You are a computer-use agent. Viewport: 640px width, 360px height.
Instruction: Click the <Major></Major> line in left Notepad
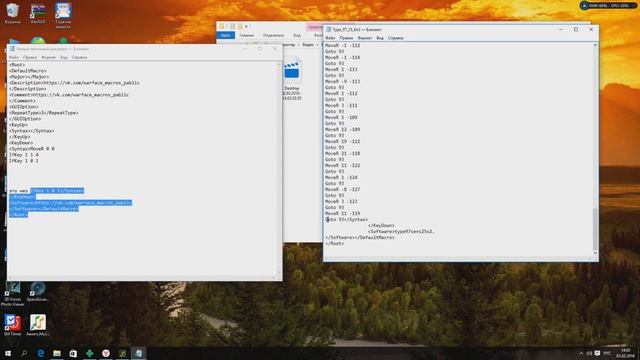(29, 77)
